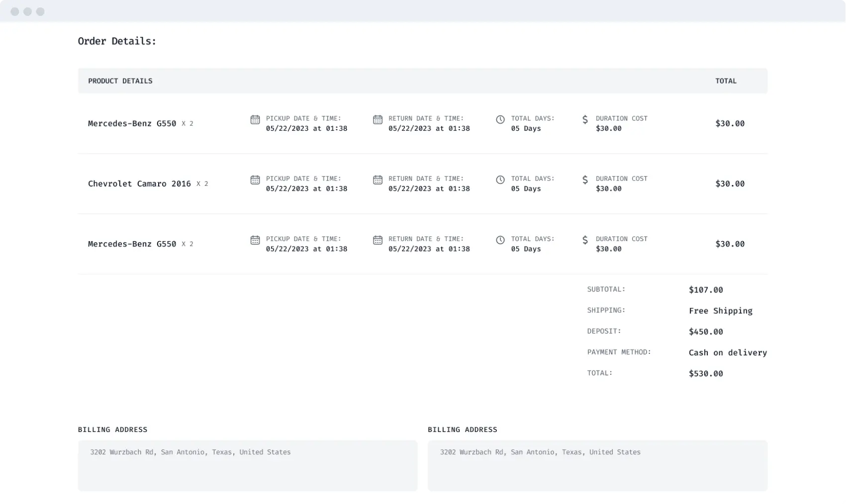846x504 pixels.
Task: Click the return calendar icon in the last row
Action: coord(377,240)
